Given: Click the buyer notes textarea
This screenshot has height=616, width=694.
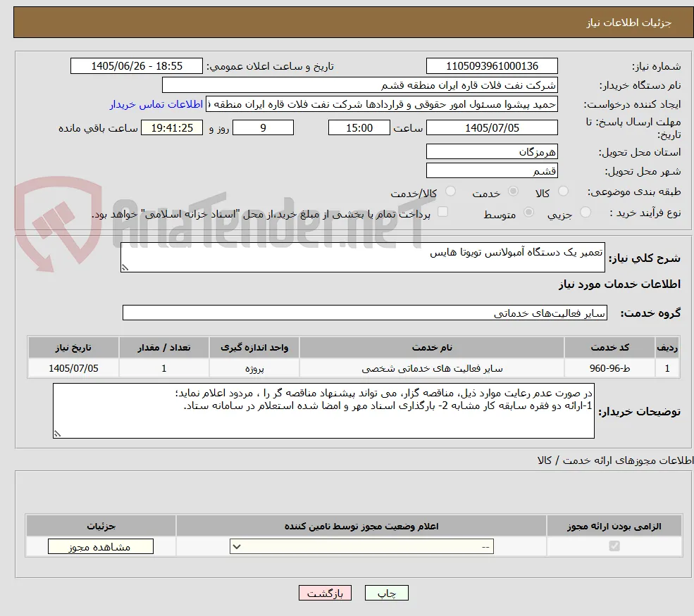Looking at the screenshot, I should point(323,411).
